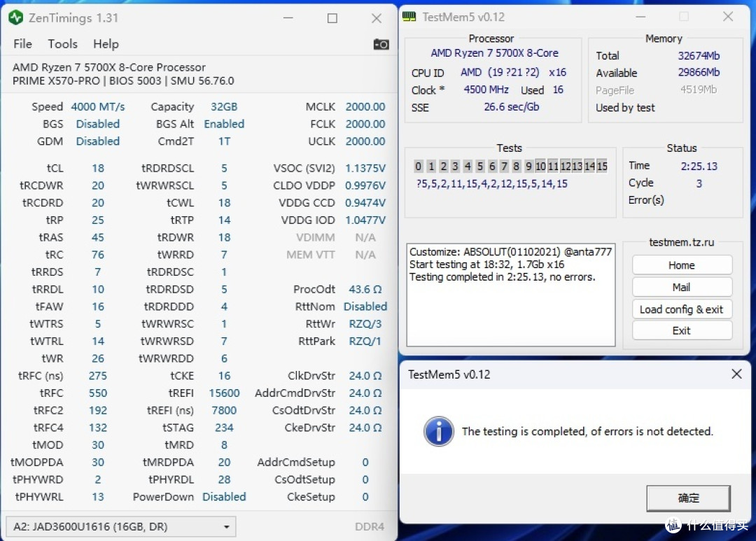
Task: Click the tRFC value 550
Action: [x=98, y=393]
